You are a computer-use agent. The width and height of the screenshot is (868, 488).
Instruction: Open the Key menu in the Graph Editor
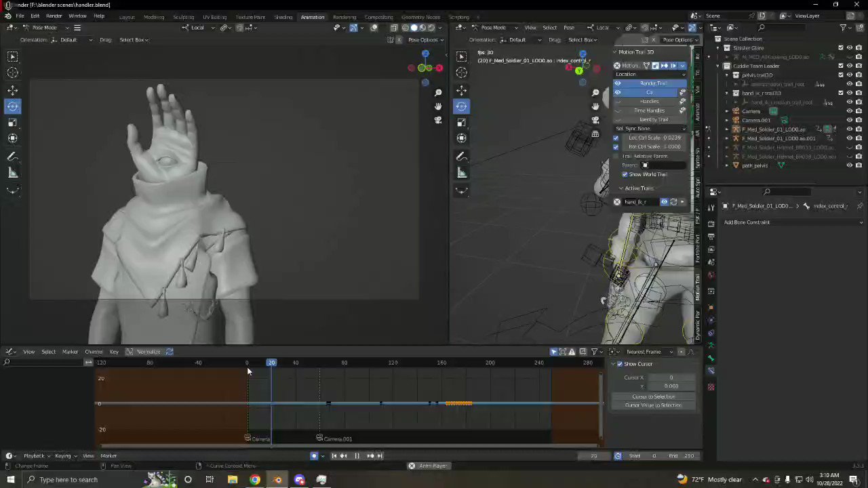[114, 351]
